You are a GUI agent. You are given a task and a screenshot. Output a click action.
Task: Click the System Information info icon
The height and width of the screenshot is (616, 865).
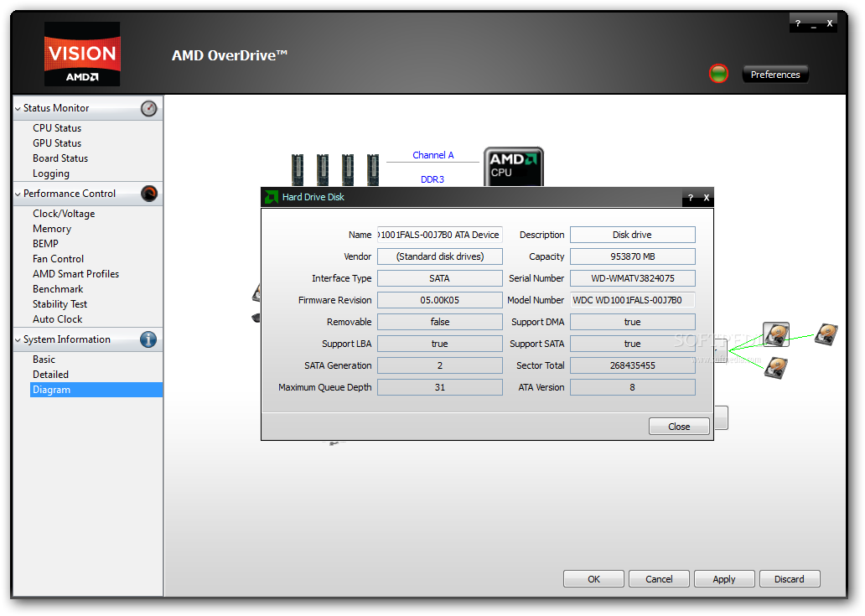tap(148, 339)
